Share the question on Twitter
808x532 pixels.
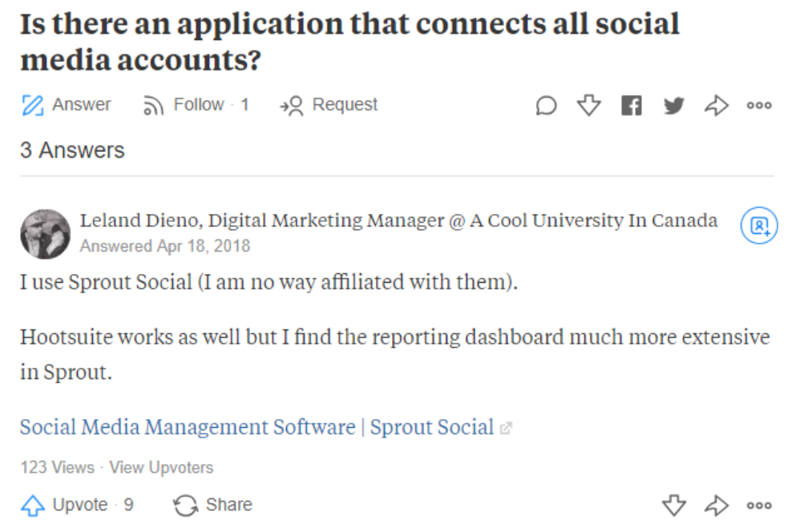click(x=674, y=104)
